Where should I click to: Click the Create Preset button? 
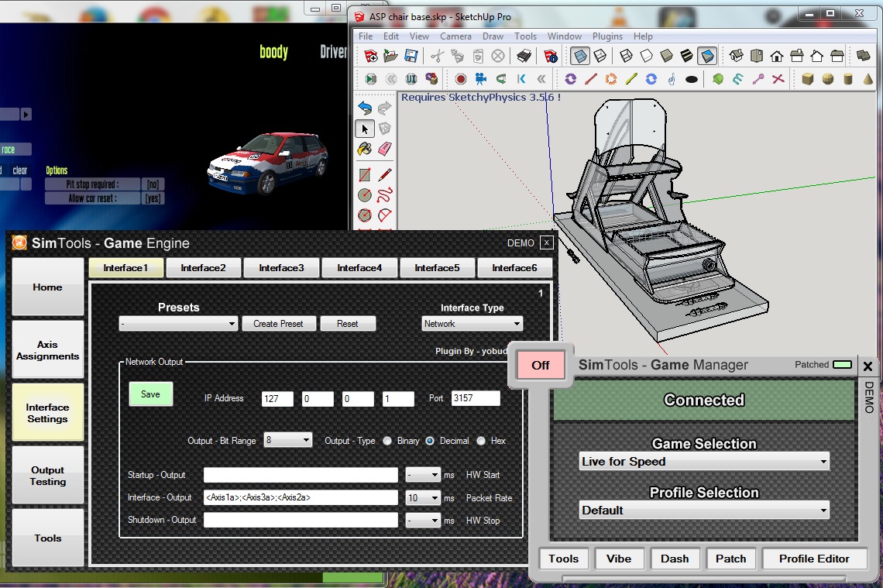coord(278,324)
